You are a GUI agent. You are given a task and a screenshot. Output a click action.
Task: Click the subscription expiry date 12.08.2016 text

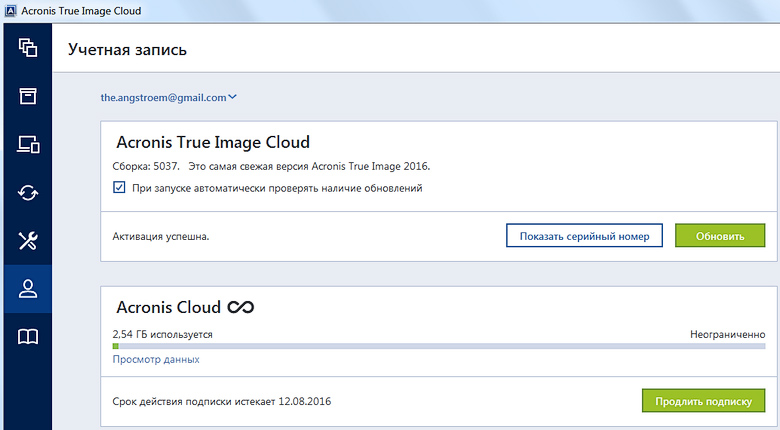tap(304, 401)
